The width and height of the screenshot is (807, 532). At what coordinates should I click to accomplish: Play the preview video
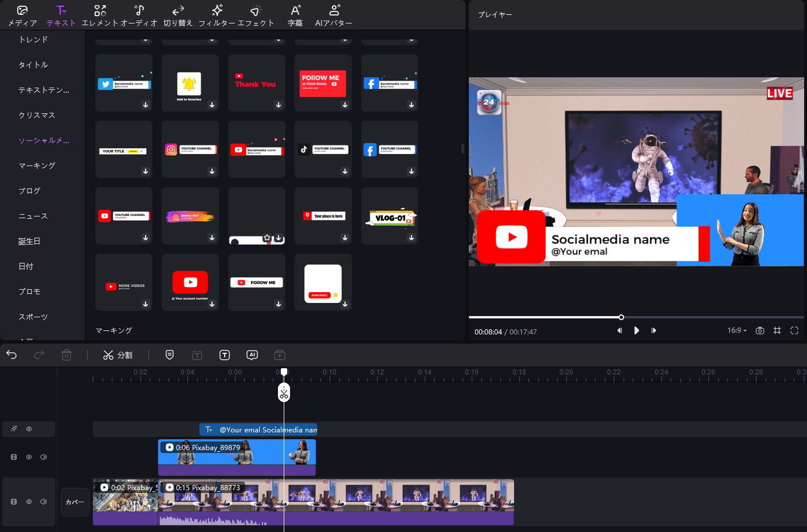pyautogui.click(x=637, y=330)
